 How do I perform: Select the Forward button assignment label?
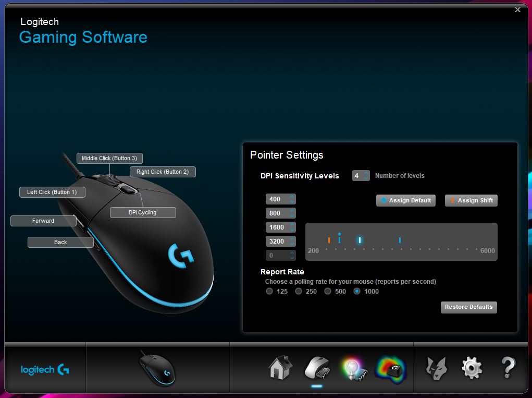click(x=43, y=221)
